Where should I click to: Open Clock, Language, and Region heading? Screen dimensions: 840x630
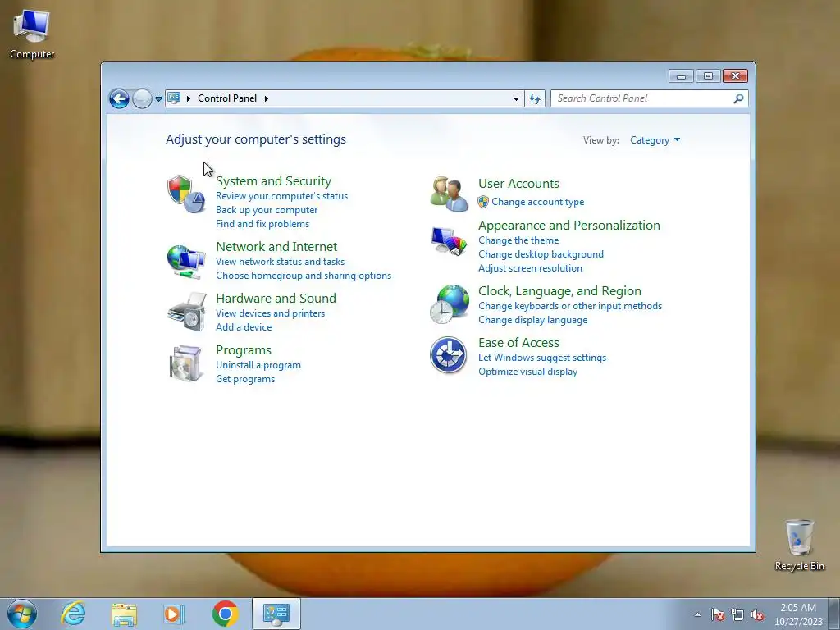click(x=559, y=291)
